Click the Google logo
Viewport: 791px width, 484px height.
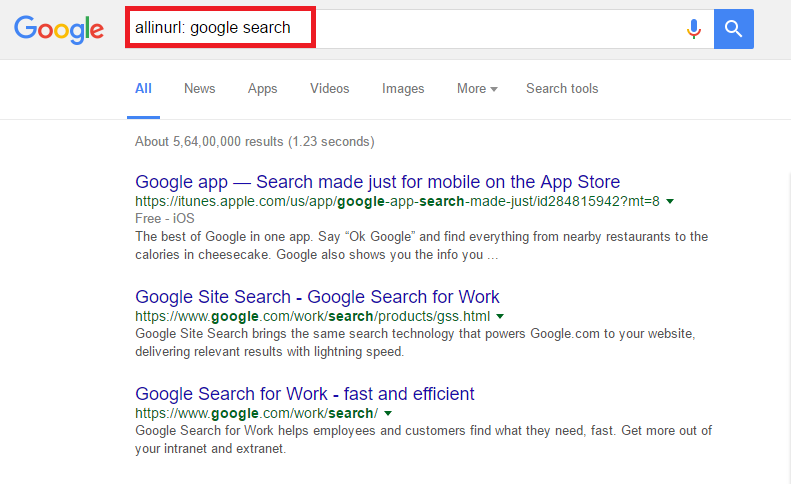[59, 29]
